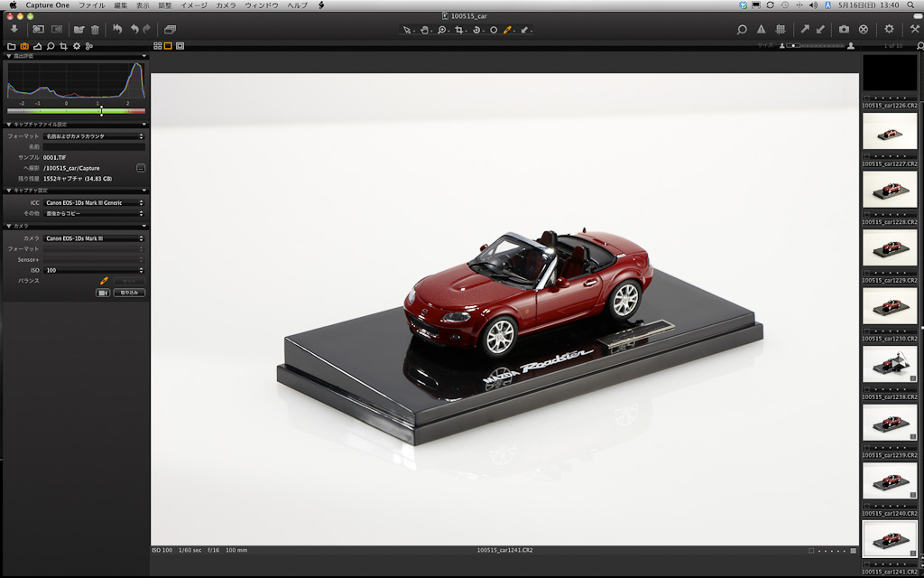The height and width of the screenshot is (578, 924).
Task: Switch to grid thumbnail viewer mode
Action: [x=158, y=45]
